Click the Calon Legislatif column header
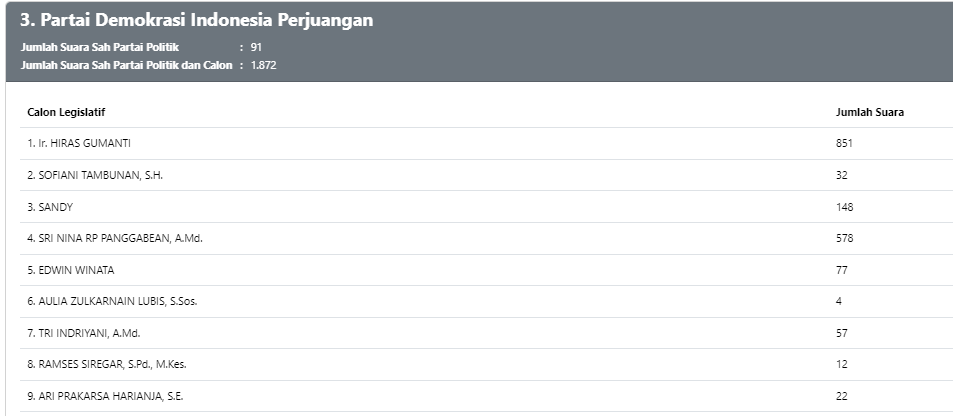The width and height of the screenshot is (953, 416). click(66, 112)
